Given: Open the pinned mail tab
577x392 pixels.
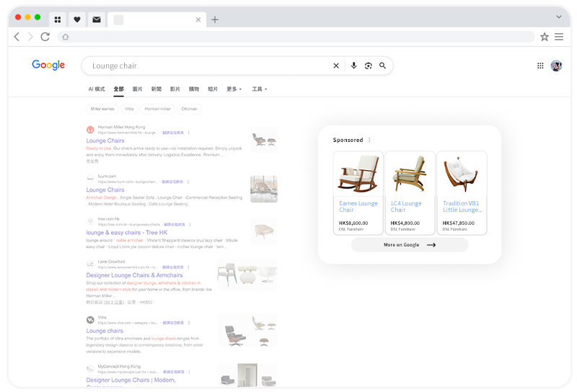Looking at the screenshot, I should click(97, 19).
